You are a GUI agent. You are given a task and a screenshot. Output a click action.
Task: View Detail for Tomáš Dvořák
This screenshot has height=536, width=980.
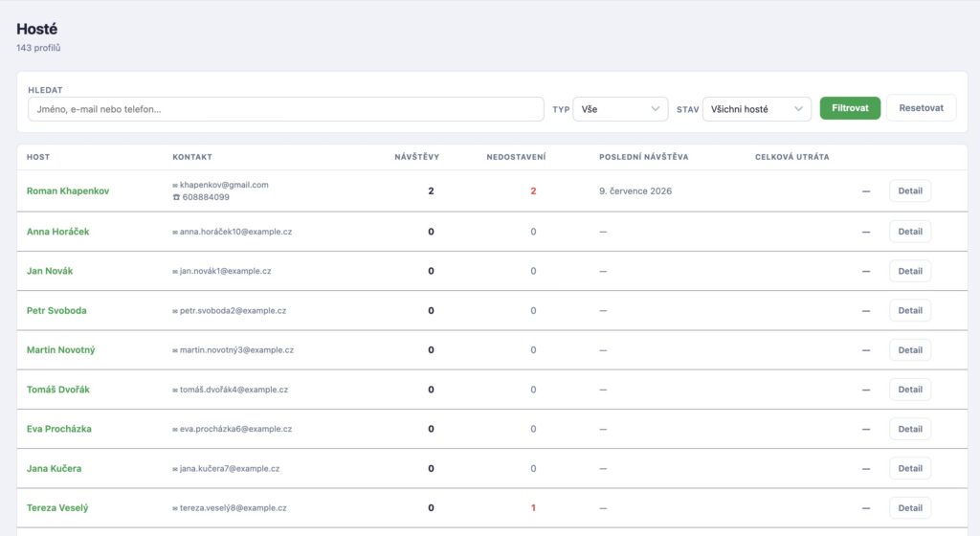(x=910, y=390)
